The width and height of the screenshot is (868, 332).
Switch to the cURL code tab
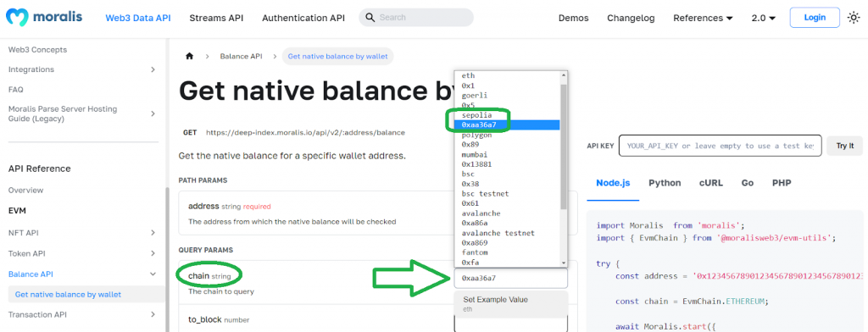pyautogui.click(x=711, y=183)
